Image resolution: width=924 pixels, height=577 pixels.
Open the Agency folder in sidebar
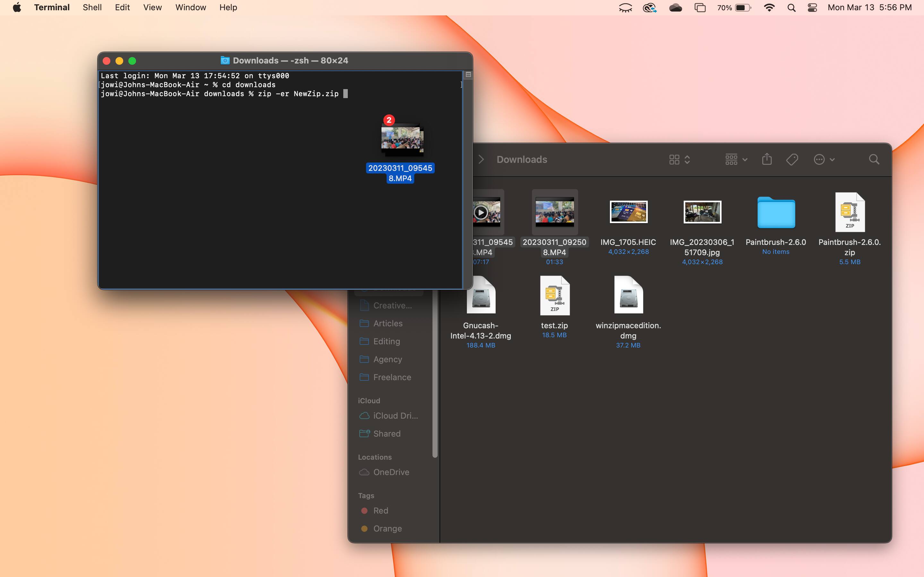click(388, 359)
